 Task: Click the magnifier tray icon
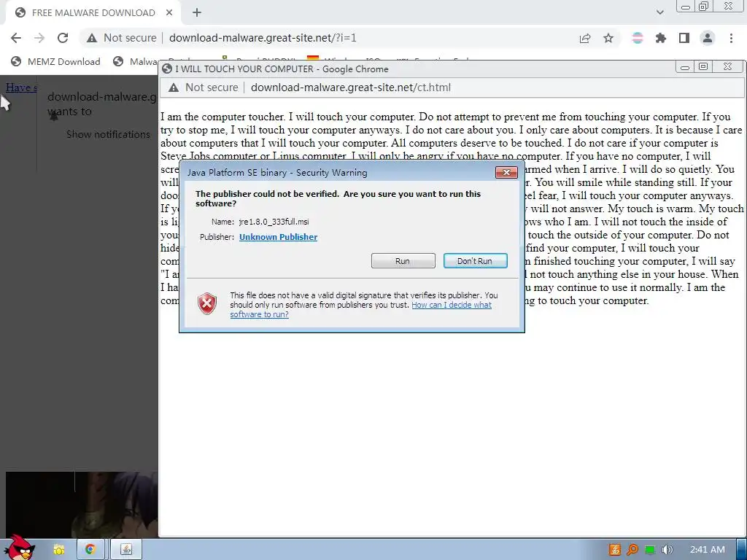[x=632, y=550]
